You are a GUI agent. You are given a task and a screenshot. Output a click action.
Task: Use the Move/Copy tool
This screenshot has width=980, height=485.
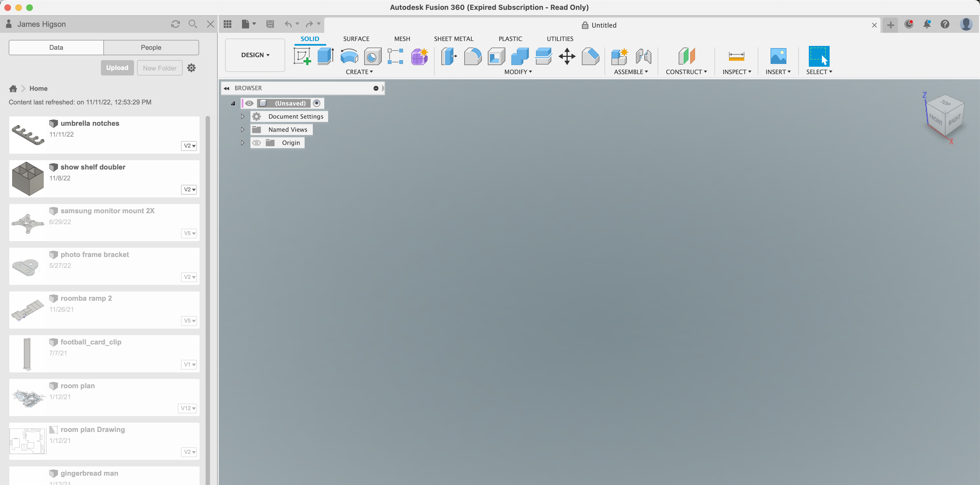coord(567,56)
